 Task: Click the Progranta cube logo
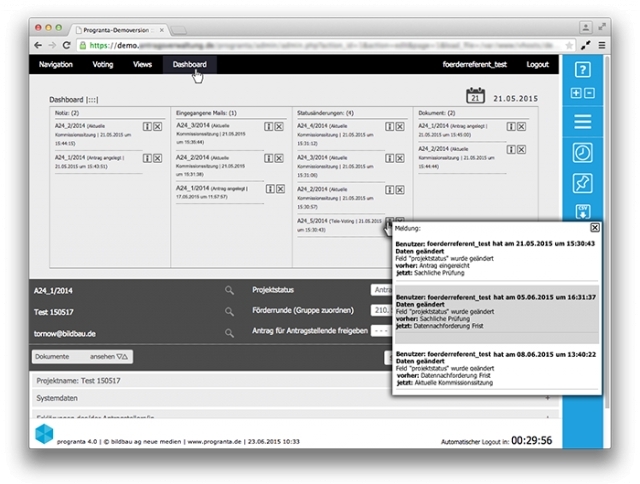point(44,433)
